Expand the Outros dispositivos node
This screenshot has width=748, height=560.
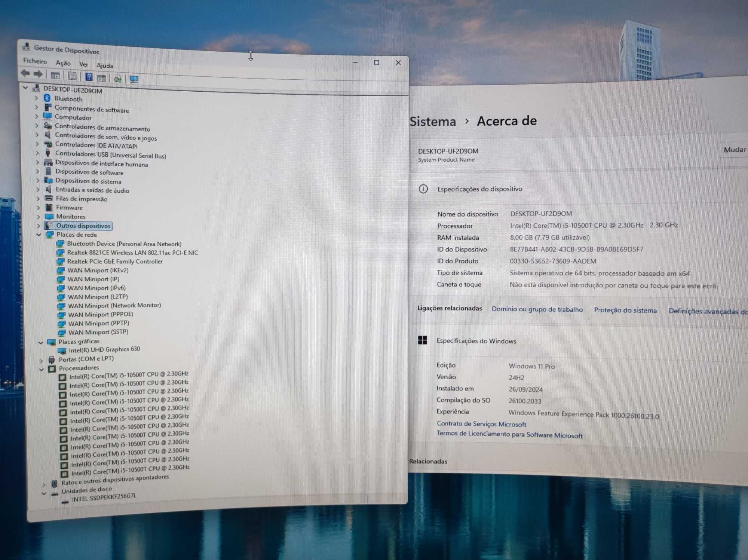click(x=39, y=226)
